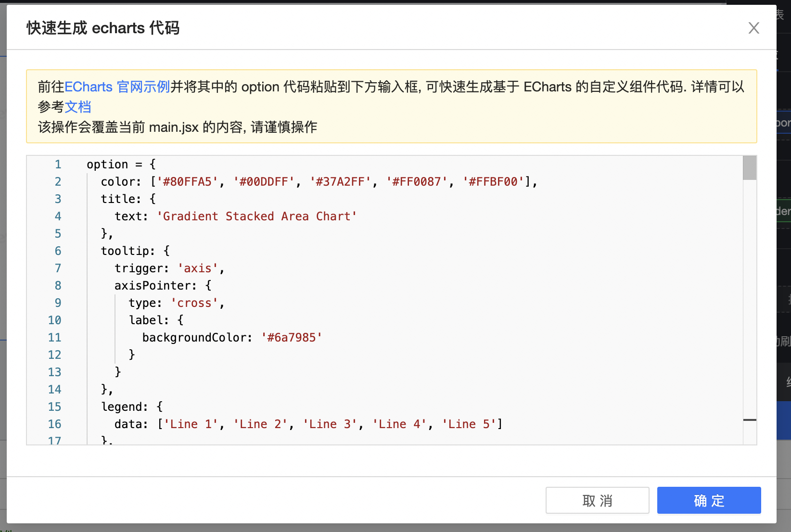Image resolution: width=791 pixels, height=532 pixels.
Task: Click the '#FFBF00' color string
Action: pyautogui.click(x=493, y=182)
